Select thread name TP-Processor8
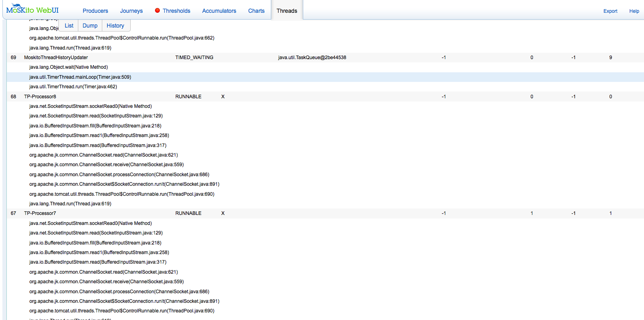The height and width of the screenshot is (320, 644). [40, 97]
